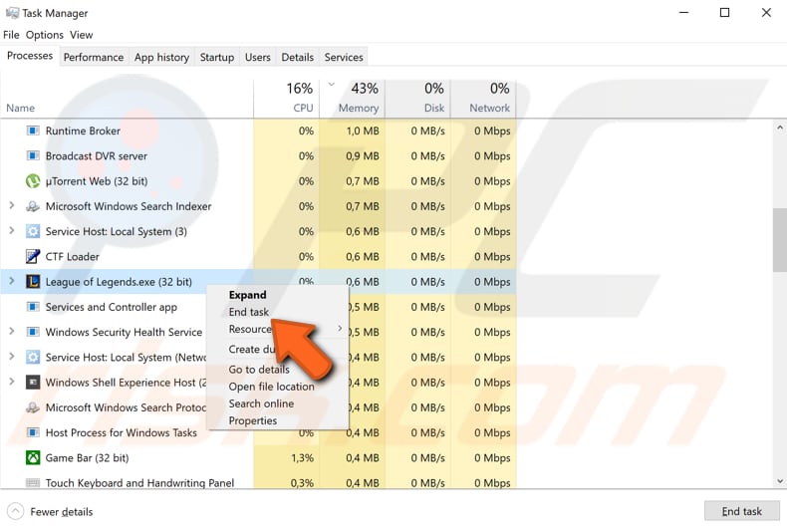Expand the Microsoft Windows Search Indexer group
Screen dimensions: 787x532
(x=12, y=206)
